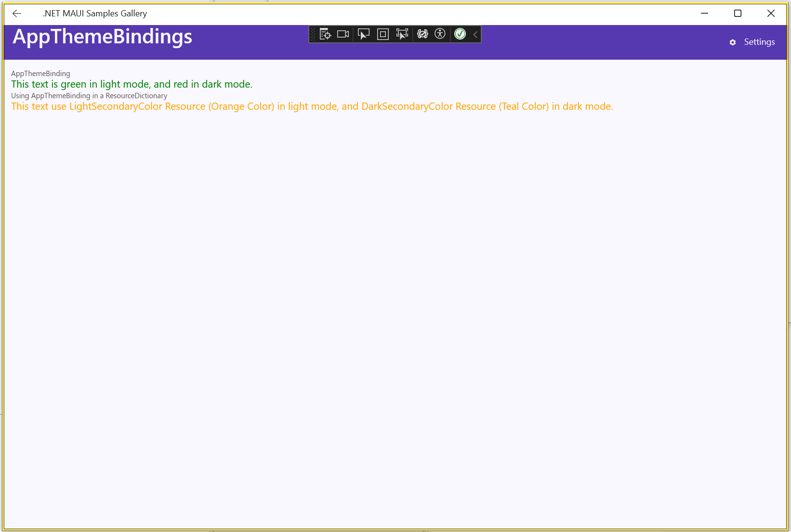Click the orange LightSecondaryColor sample text

pyautogui.click(x=312, y=106)
